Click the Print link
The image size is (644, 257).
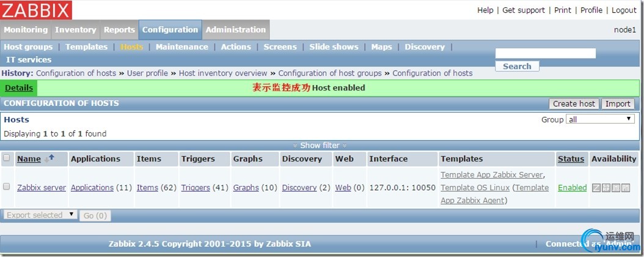[x=563, y=10]
